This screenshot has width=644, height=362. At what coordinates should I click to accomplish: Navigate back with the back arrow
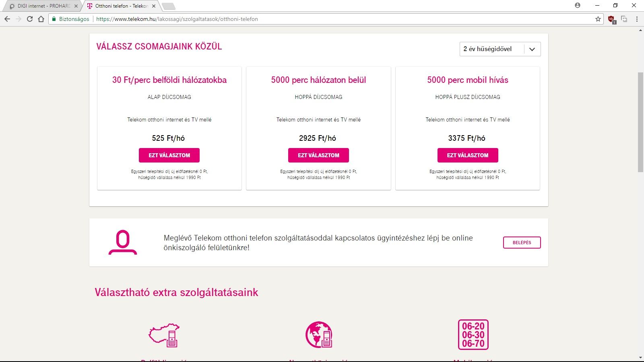click(x=7, y=19)
